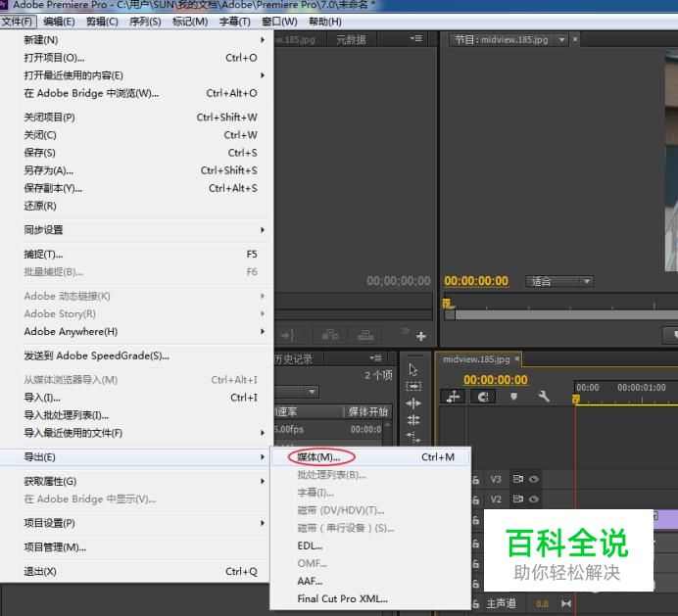Open the 适合 zoom level dropdown
This screenshot has height=616, width=678.
click(559, 282)
